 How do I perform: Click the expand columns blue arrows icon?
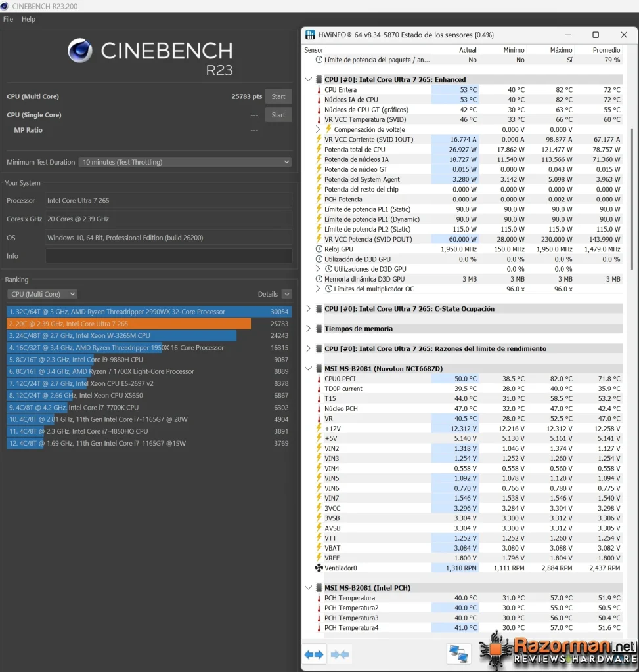[314, 654]
